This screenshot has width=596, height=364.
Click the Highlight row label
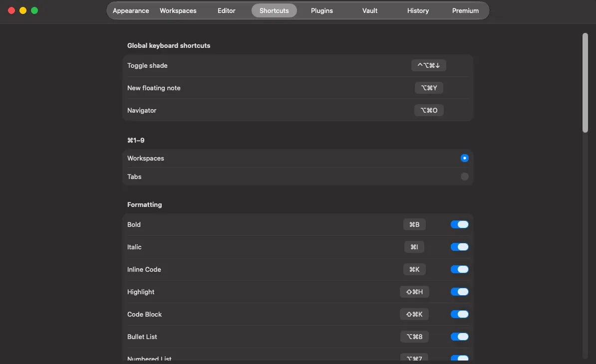pyautogui.click(x=141, y=292)
